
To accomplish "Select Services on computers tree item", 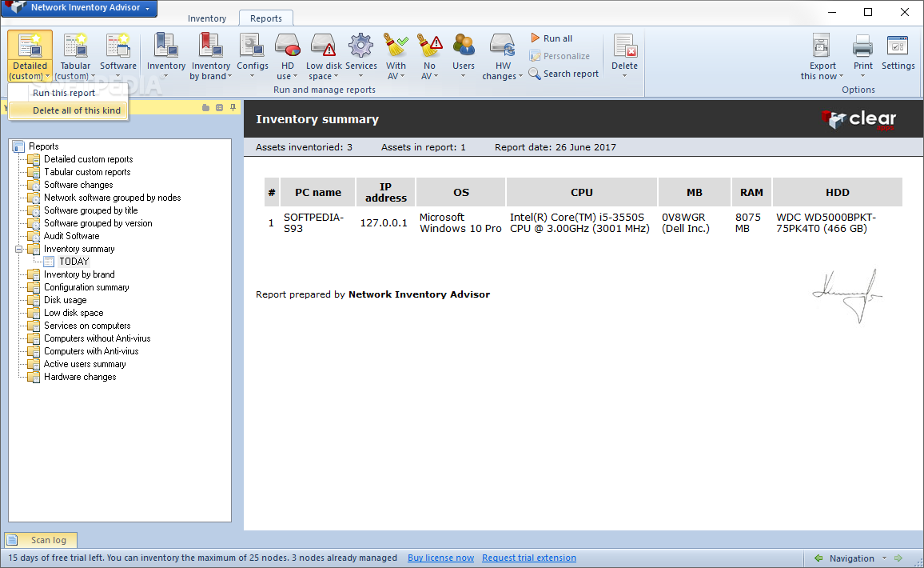I will coord(87,326).
